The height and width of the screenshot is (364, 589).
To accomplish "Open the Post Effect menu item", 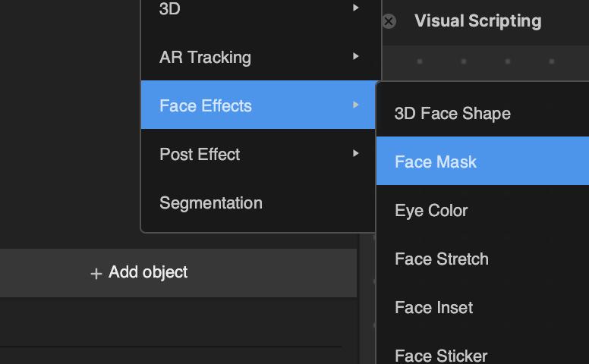I will [200, 155].
